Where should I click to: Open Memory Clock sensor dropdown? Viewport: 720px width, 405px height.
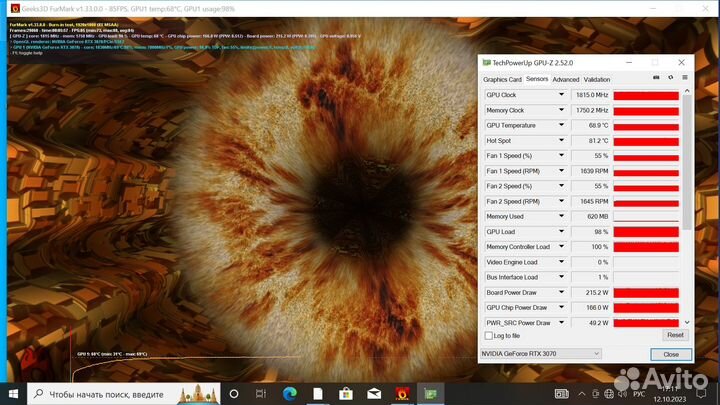561,110
